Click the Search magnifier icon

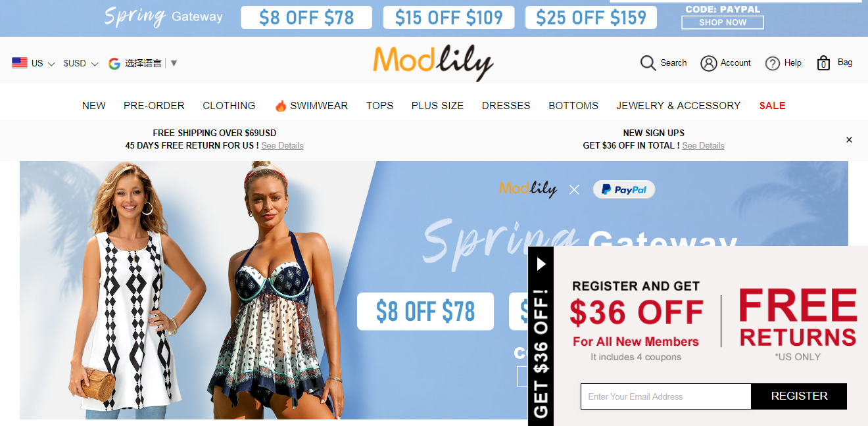click(x=648, y=63)
